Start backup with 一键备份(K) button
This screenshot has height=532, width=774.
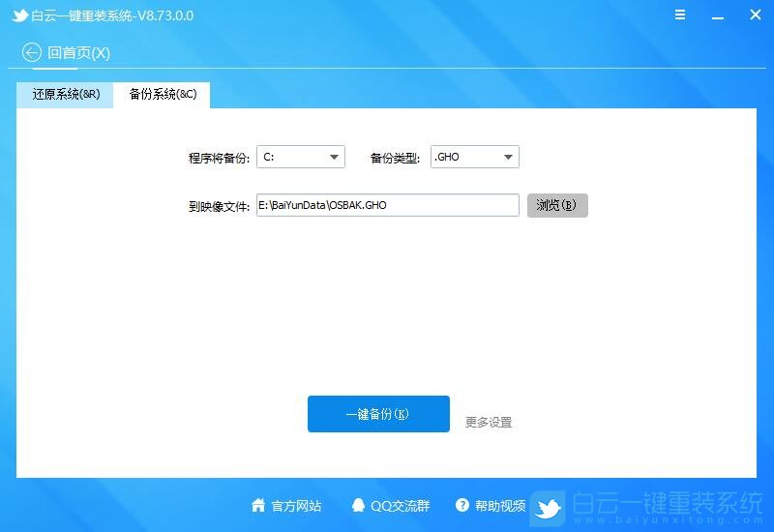coord(378,414)
